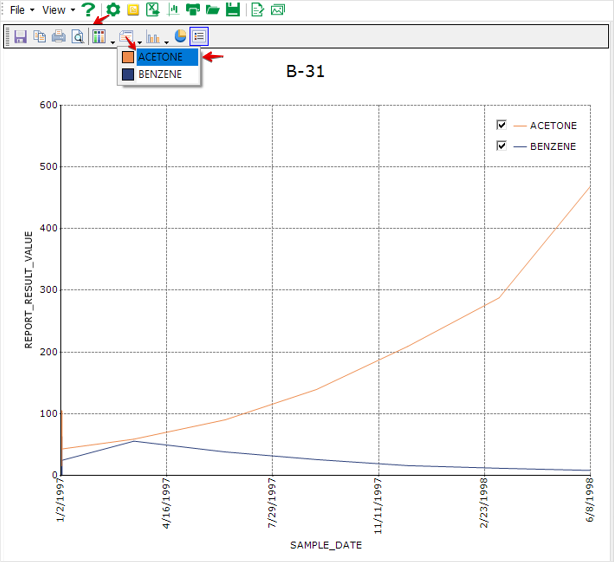Click the orange ACETONE color swatch
614x562 pixels.
click(x=127, y=57)
